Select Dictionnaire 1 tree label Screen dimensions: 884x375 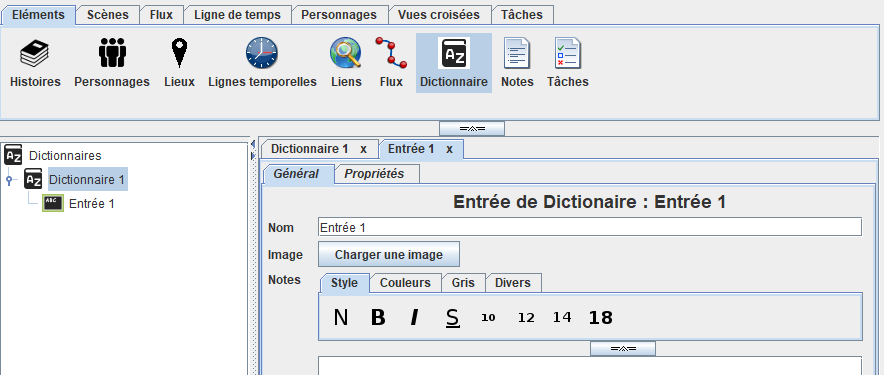click(x=87, y=180)
